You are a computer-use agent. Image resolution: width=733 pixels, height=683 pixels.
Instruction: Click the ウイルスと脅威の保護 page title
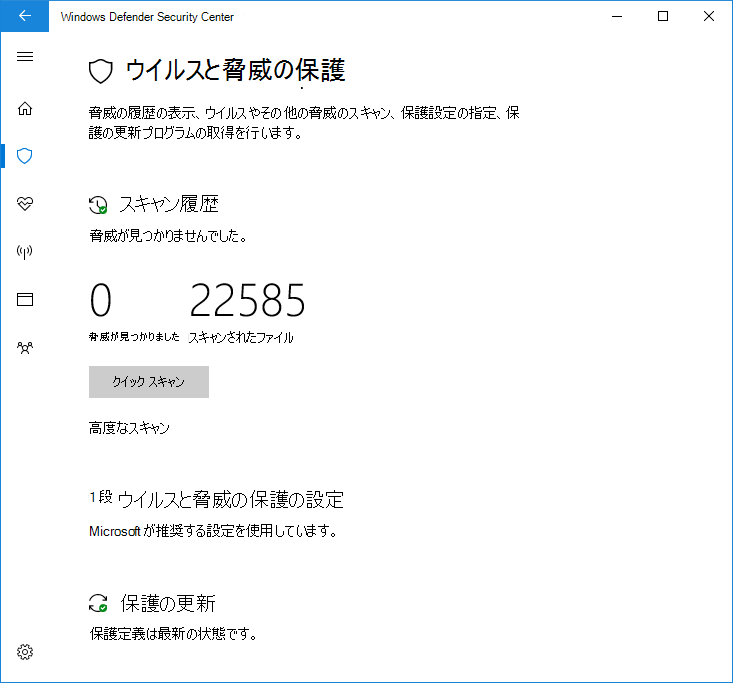[x=236, y=71]
